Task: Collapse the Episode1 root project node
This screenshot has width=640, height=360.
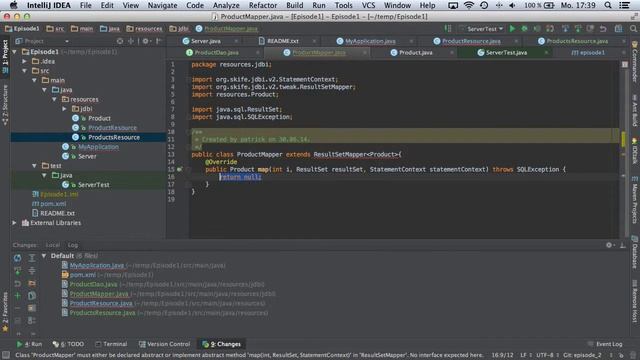Action: click(x=15, y=52)
